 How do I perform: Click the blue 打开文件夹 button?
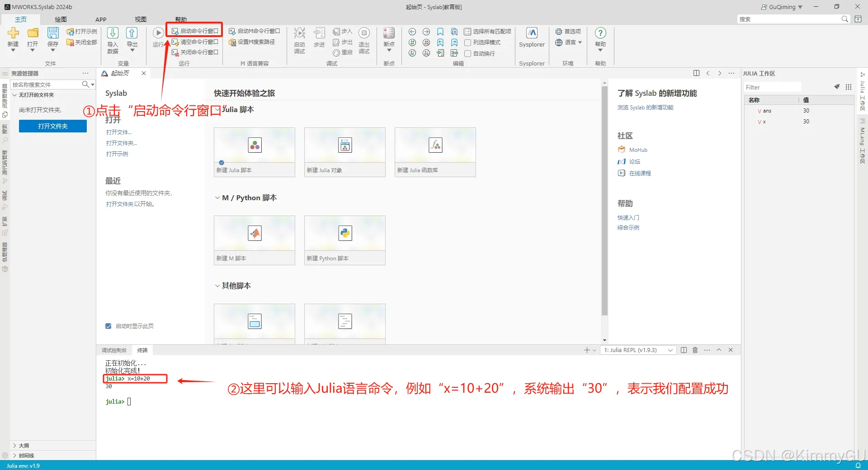tap(53, 126)
